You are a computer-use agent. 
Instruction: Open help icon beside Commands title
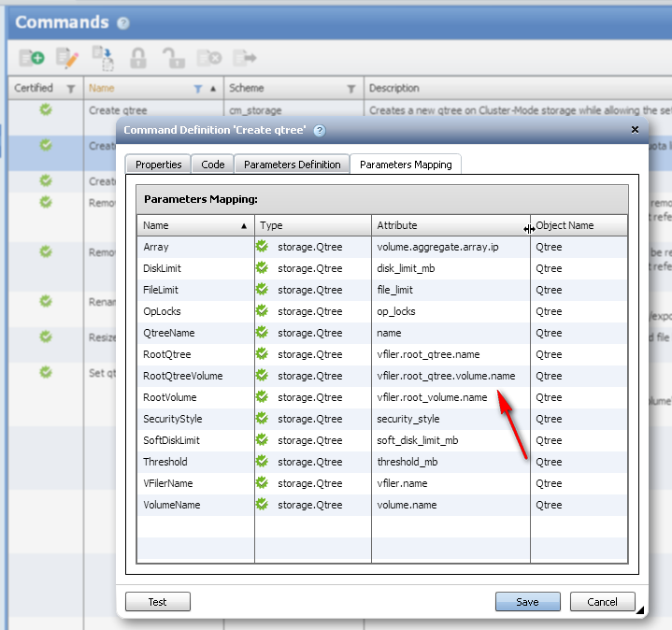[123, 23]
